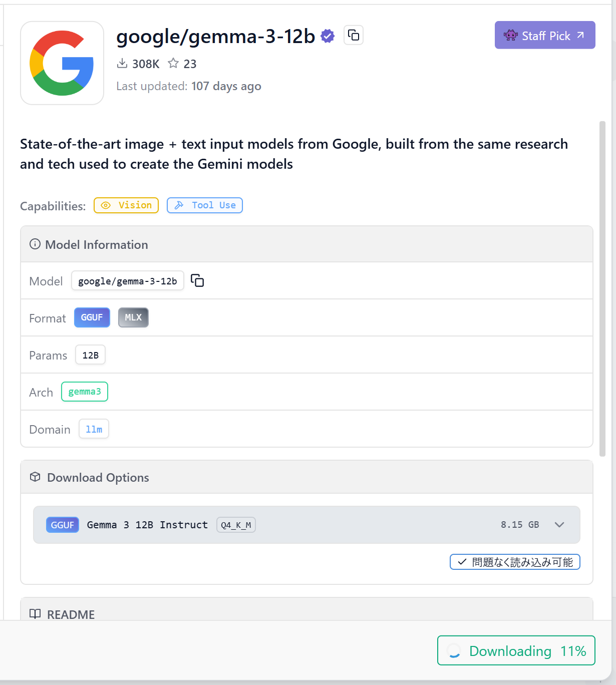Click the star icon for favorites
Viewport: 616px width, 685px height.
tap(173, 64)
